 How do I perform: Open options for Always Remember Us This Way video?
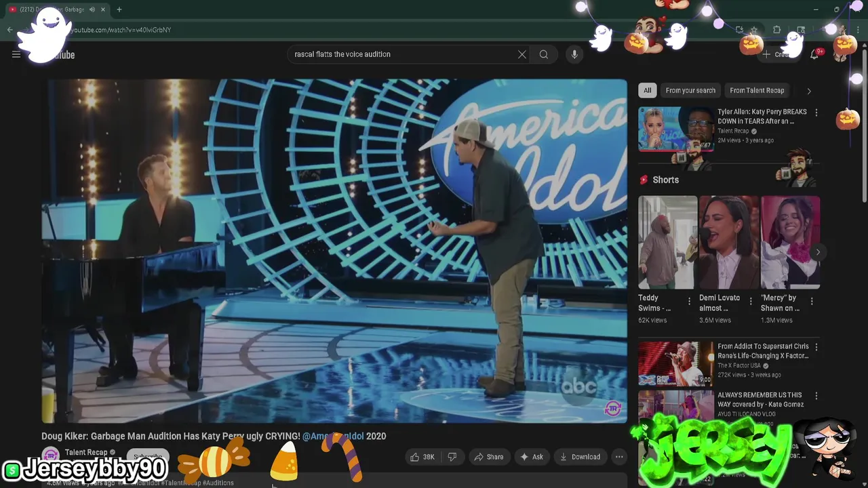(816, 396)
